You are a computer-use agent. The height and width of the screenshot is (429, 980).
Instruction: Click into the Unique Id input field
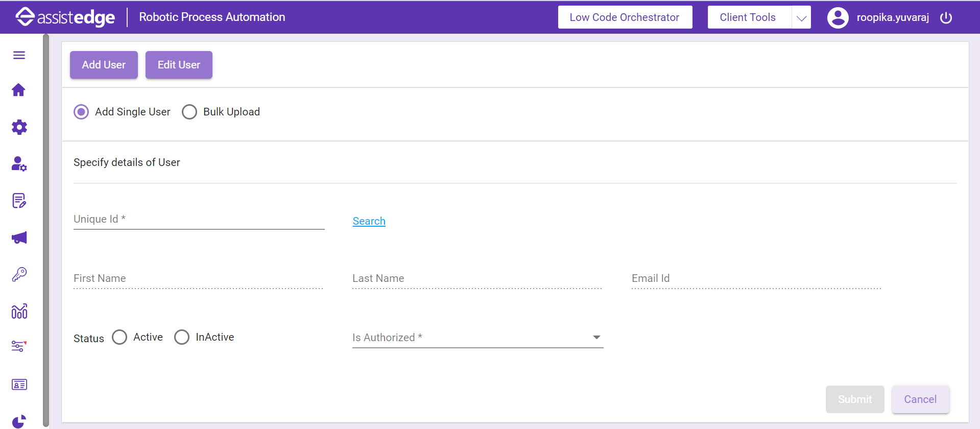coord(199,220)
